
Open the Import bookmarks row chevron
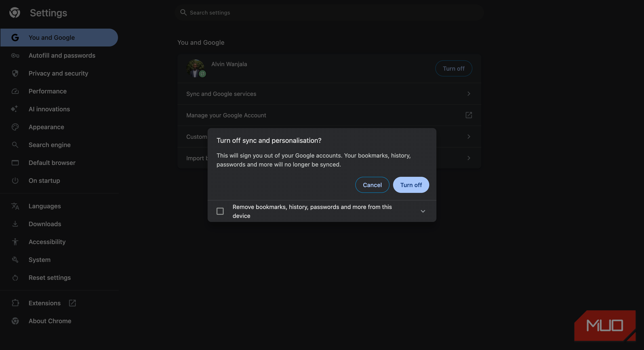[x=469, y=158]
